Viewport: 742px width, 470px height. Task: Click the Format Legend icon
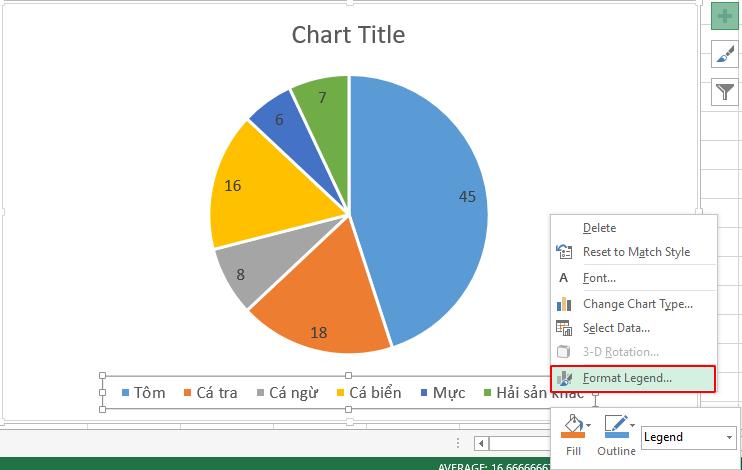564,378
